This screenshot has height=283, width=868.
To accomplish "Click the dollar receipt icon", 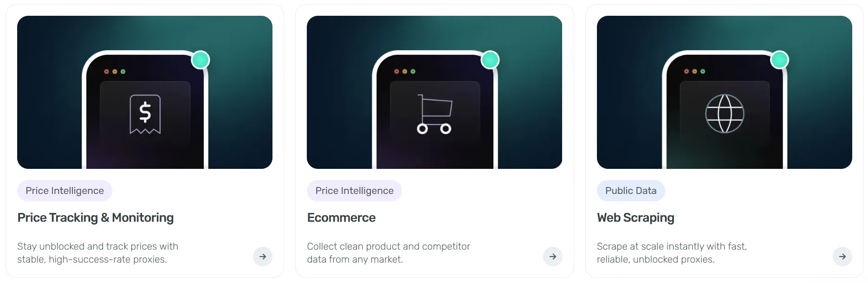I will pyautogui.click(x=145, y=114).
